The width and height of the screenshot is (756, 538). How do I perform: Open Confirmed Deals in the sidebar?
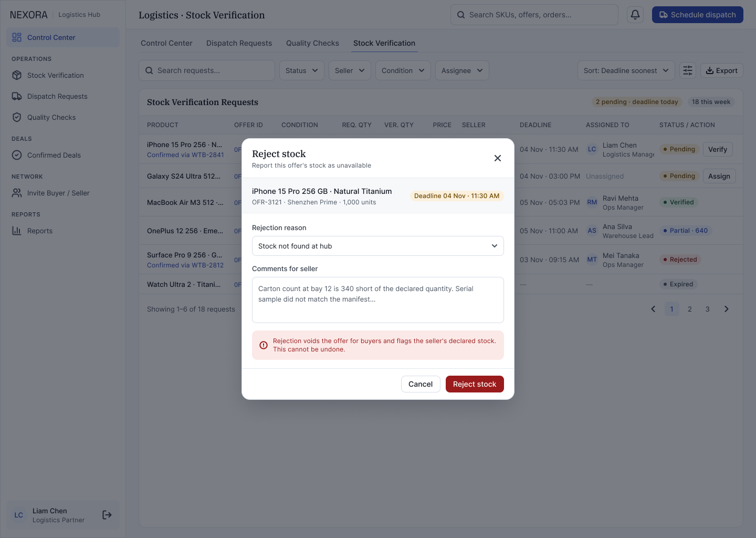(x=63, y=155)
